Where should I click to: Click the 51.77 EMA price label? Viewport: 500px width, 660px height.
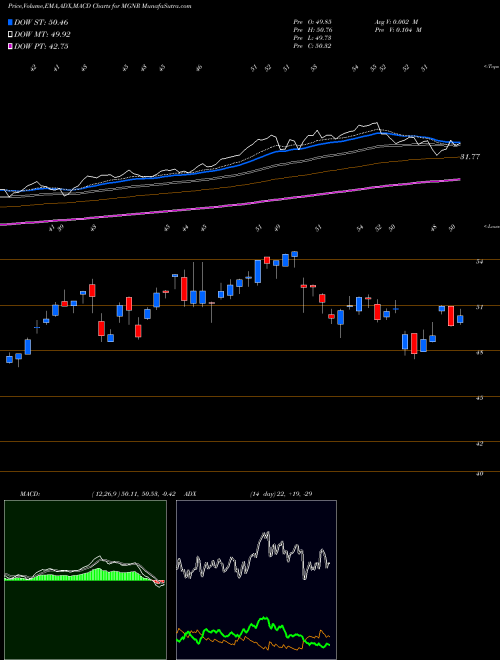click(470, 157)
